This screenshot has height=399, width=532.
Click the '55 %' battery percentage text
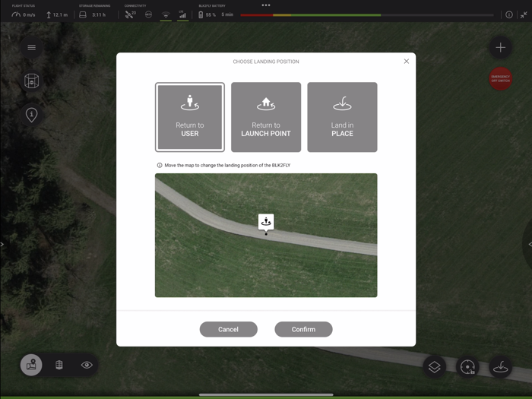[211, 14]
